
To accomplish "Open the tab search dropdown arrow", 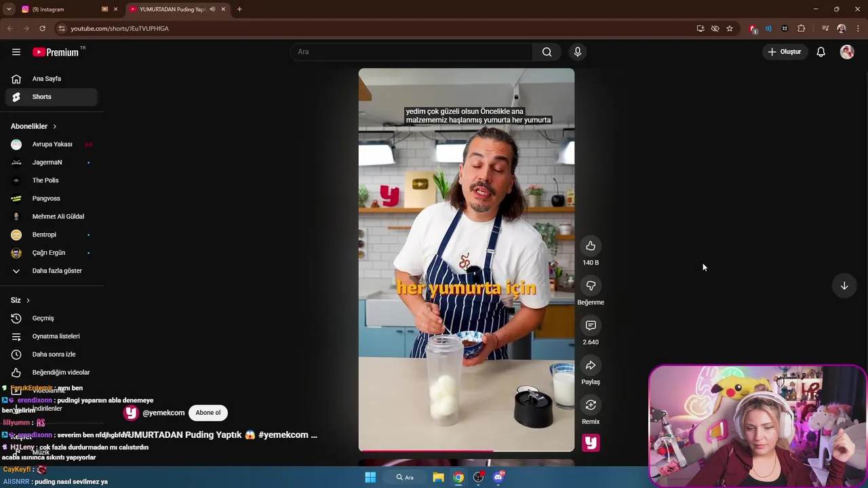I will coord(9,9).
